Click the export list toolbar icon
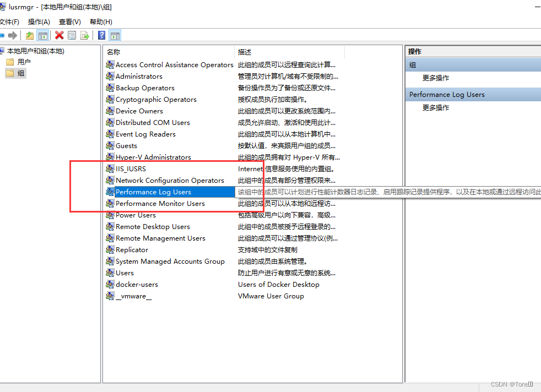This screenshot has width=541, height=392. point(84,35)
